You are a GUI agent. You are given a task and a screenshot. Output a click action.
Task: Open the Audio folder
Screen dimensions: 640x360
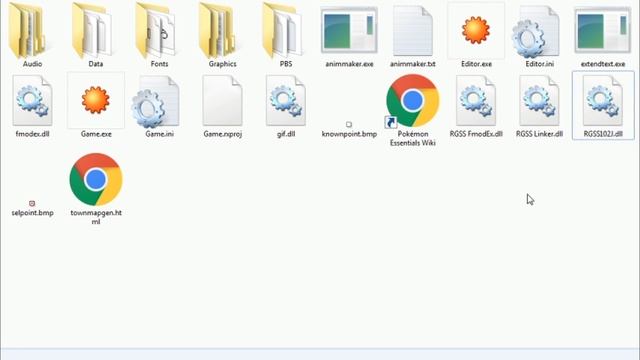(32, 30)
